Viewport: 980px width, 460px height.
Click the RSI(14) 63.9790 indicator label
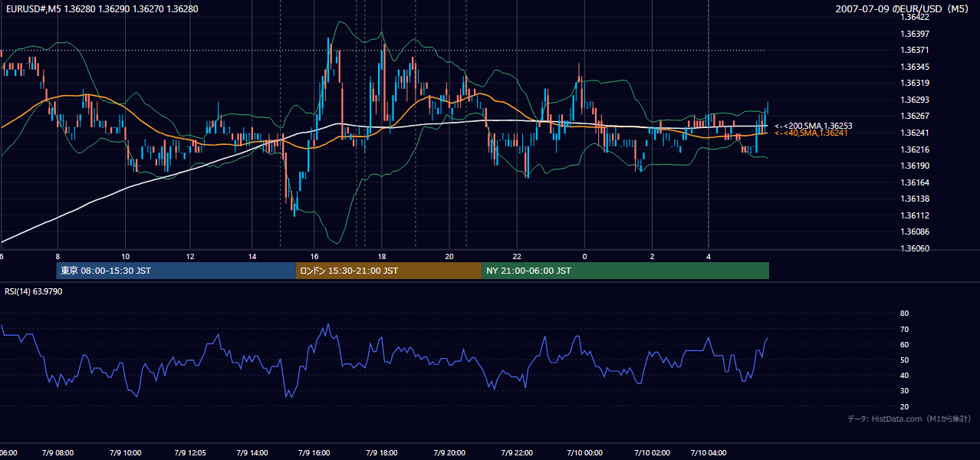click(x=34, y=291)
